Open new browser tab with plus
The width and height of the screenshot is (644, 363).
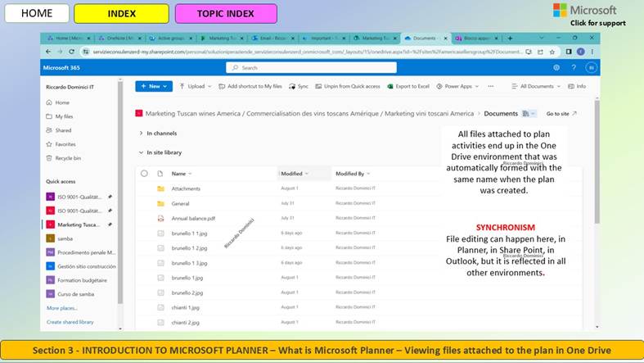pyautogui.click(x=510, y=39)
